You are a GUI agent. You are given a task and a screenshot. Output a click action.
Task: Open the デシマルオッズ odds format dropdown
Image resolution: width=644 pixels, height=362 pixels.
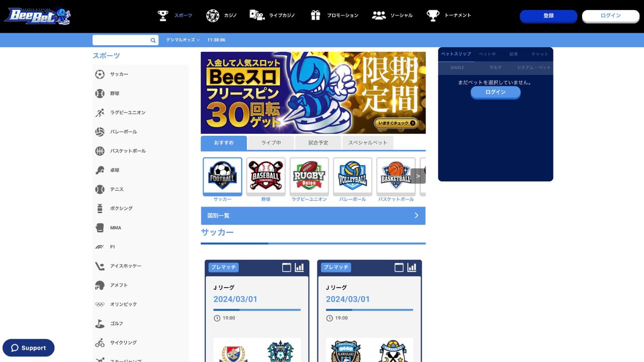click(x=183, y=40)
